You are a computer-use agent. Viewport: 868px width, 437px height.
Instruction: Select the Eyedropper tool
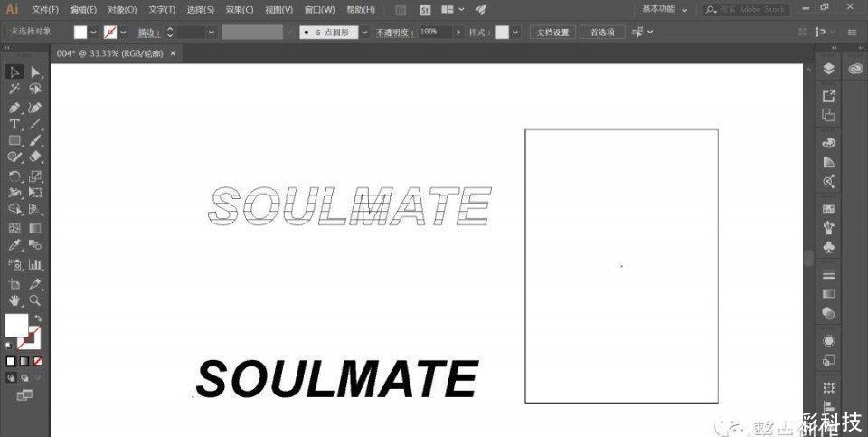tap(14, 245)
